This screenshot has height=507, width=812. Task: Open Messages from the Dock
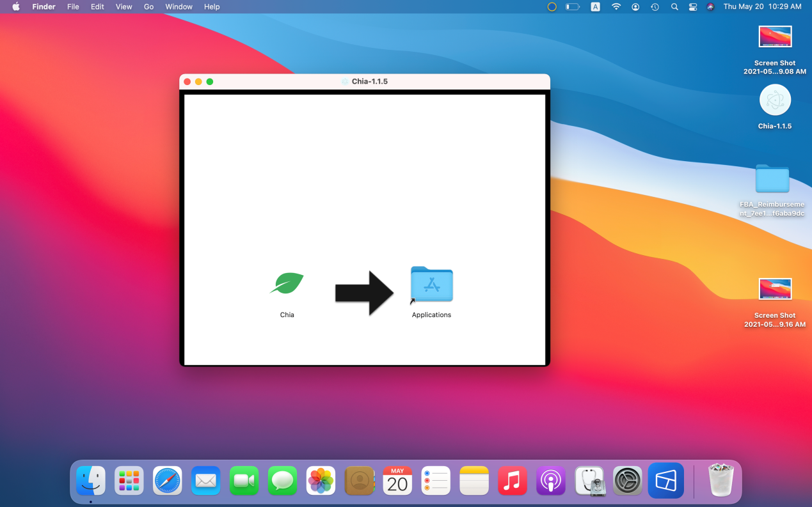click(x=283, y=481)
